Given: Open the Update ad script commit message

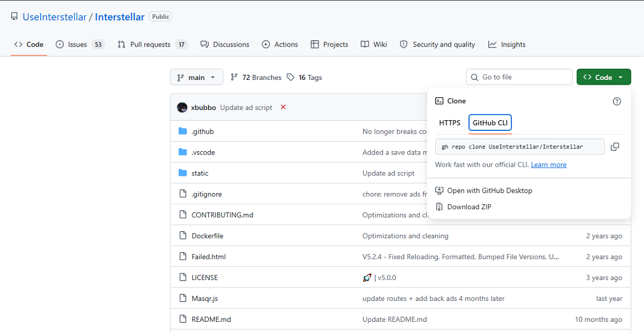Looking at the screenshot, I should (x=246, y=107).
